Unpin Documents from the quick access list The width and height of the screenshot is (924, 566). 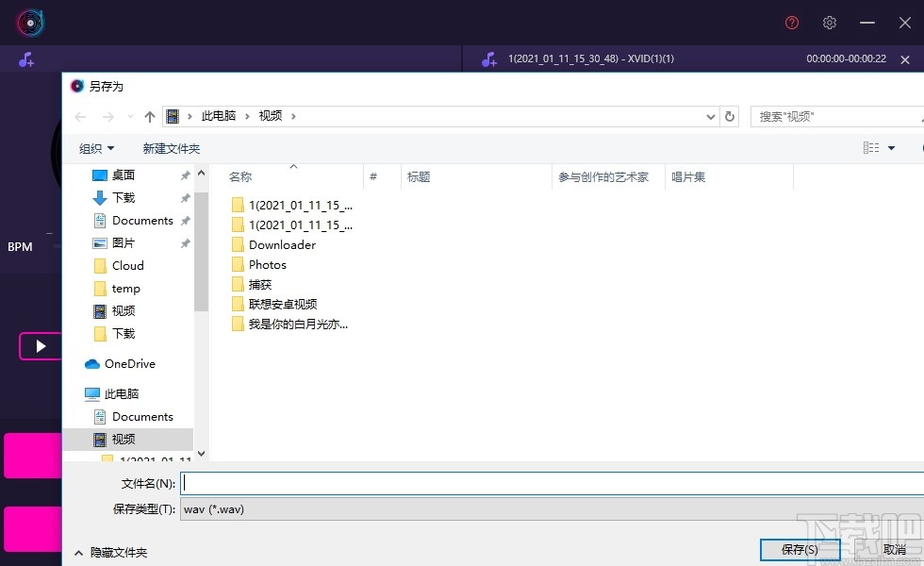pyautogui.click(x=185, y=220)
